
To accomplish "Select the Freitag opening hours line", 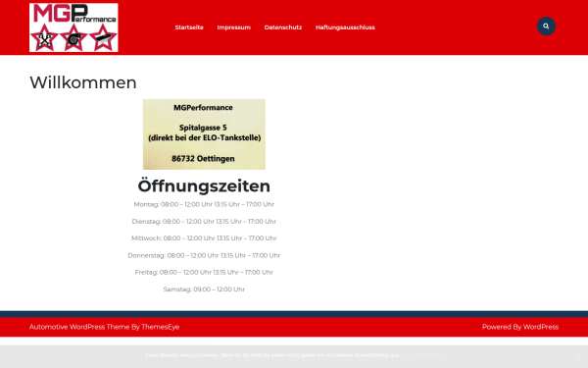I will (204, 272).
